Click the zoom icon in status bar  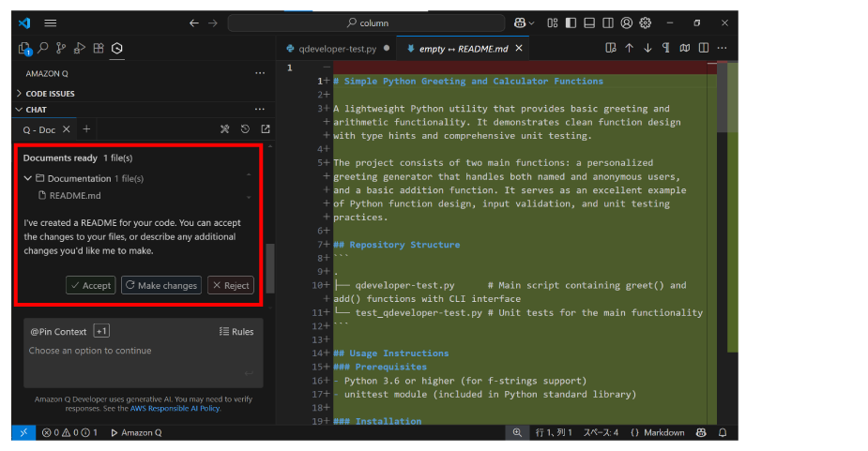[x=517, y=433]
